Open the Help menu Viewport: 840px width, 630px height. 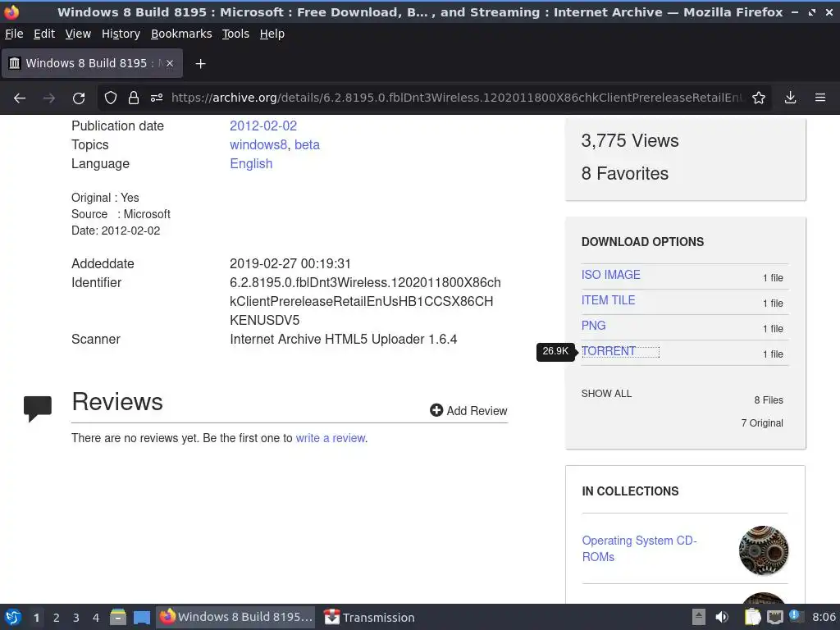click(x=272, y=34)
